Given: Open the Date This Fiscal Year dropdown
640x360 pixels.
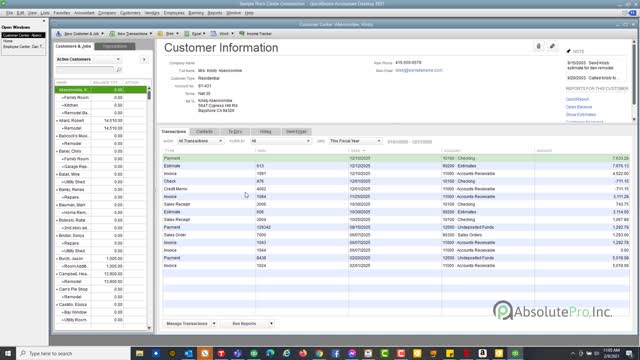Looking at the screenshot, I should pyautogui.click(x=355, y=141).
